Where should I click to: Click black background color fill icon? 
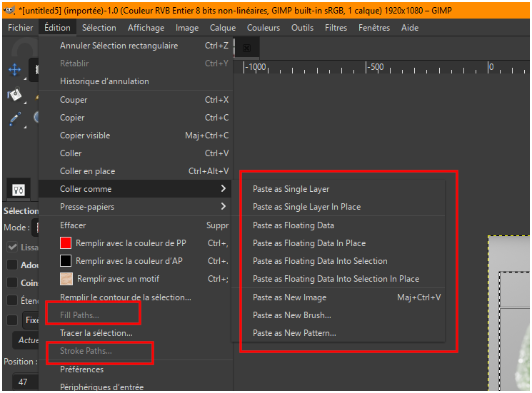(x=66, y=261)
